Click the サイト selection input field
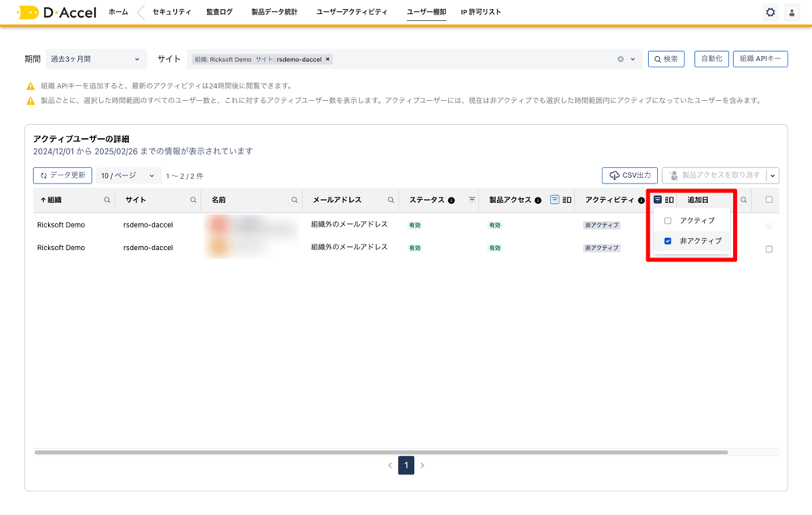The image size is (812, 515). 414,59
